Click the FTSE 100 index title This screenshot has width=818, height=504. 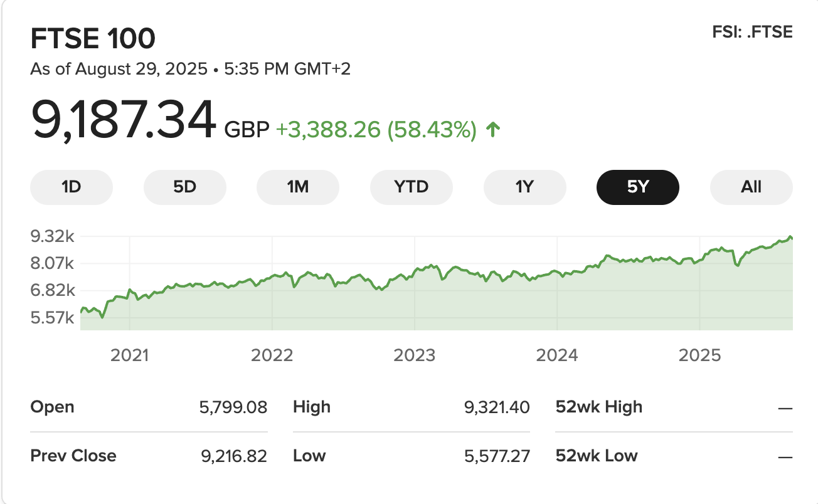point(93,39)
